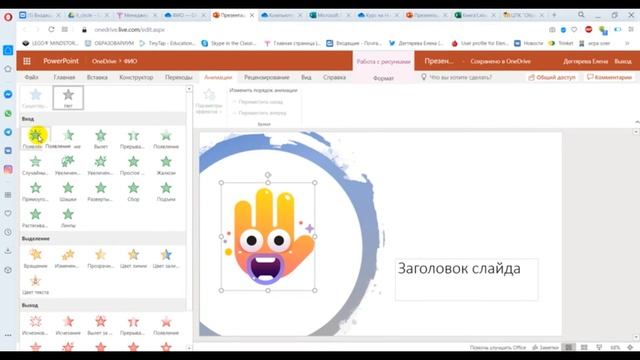Apply the 'Цвет линии' emphasis animation

click(133, 258)
